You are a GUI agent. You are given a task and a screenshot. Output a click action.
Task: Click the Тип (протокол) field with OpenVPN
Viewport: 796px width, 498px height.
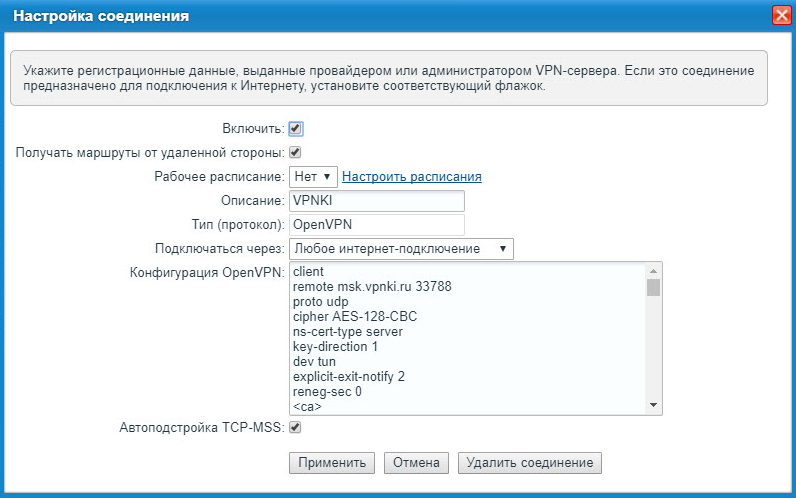(377, 225)
